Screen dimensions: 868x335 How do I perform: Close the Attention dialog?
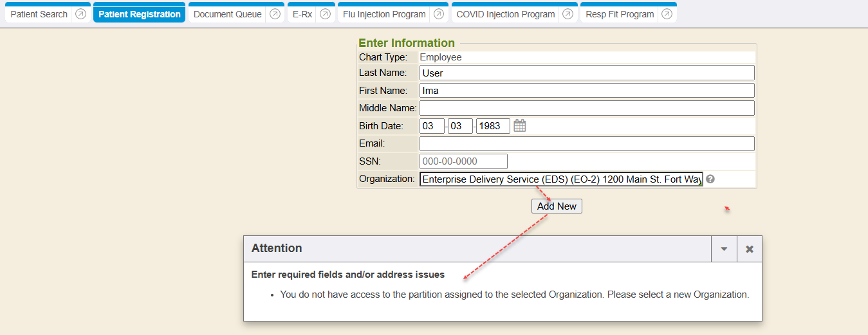coord(750,249)
